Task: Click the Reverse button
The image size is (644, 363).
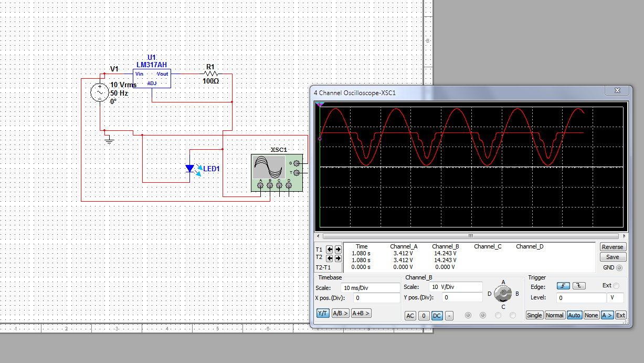Action: point(613,247)
